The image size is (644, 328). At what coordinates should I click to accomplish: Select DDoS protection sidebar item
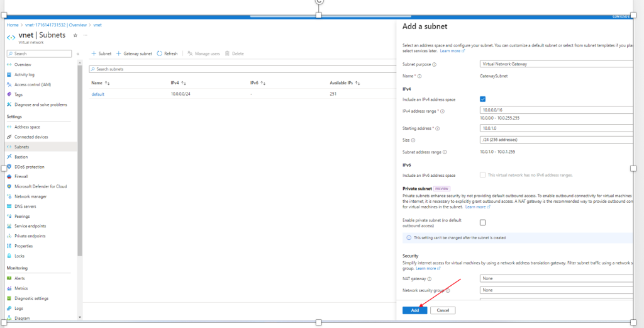29,167
